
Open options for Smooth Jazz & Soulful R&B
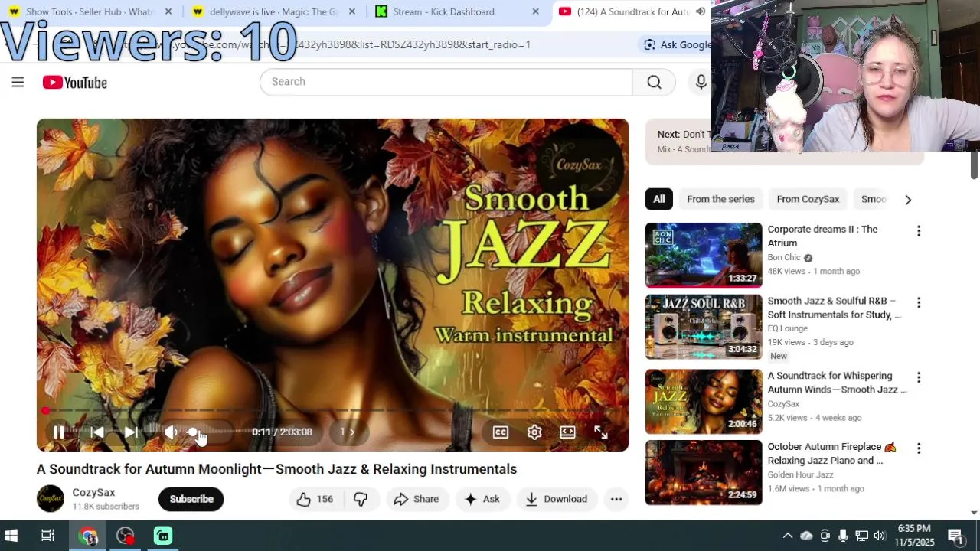[919, 303]
